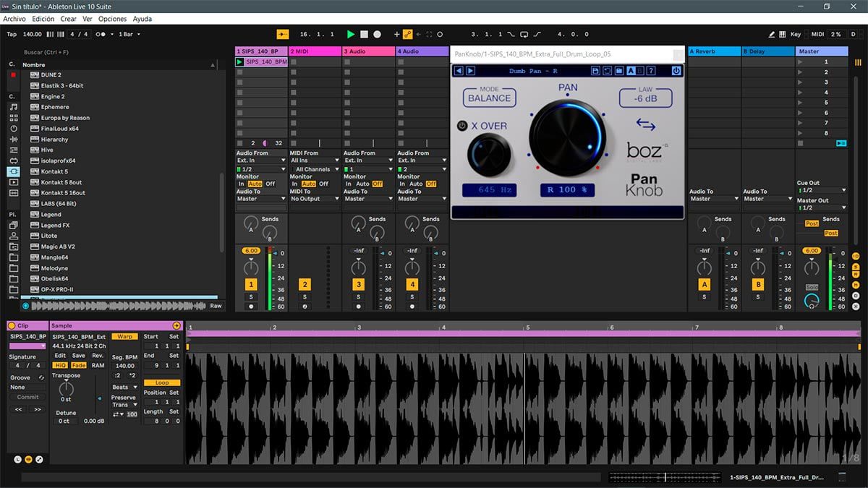Toggle the computer MIDI keyboard icon

(783, 34)
